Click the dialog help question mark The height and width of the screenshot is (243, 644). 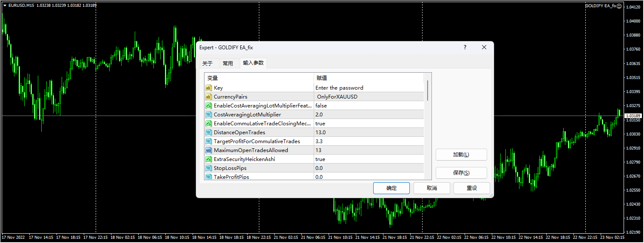(x=465, y=48)
